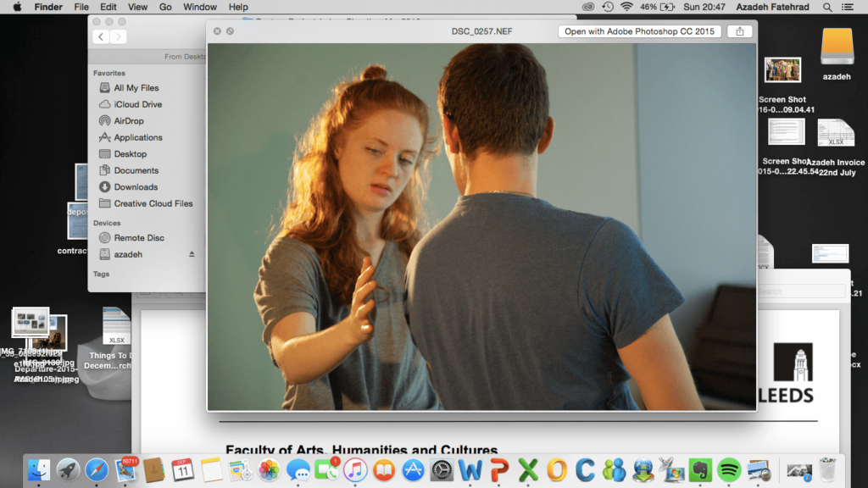
Task: Toggle full-screen view in Quick Look
Action: [231, 31]
